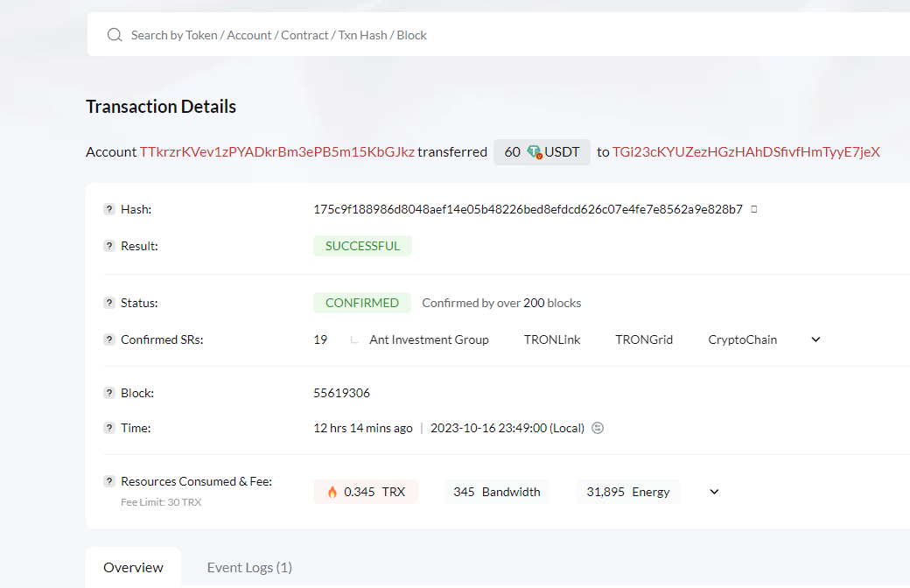Select the Overview tab
The image size is (910, 588).
134,567
